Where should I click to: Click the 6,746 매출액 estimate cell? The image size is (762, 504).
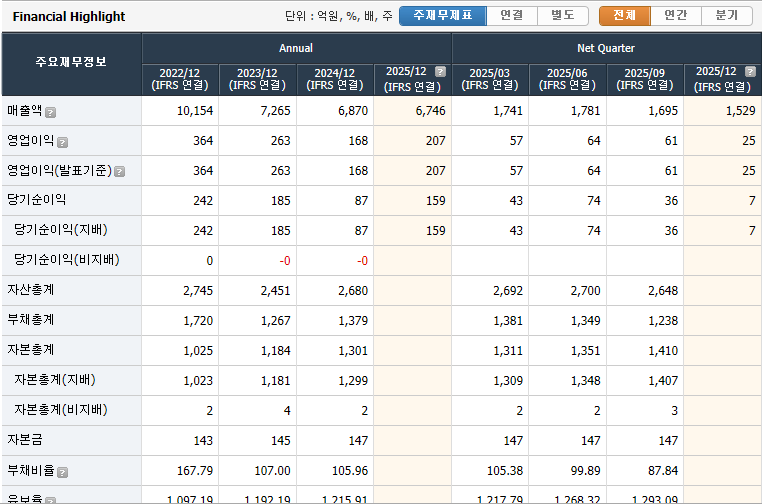pos(412,111)
